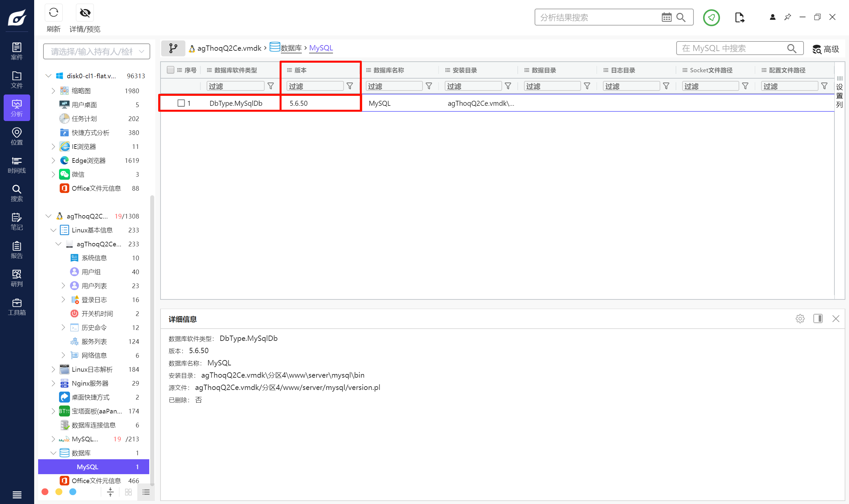Image resolution: width=849 pixels, height=504 pixels.
Task: Click the filter funnel for 数据库软件类型 column
Action: (x=271, y=86)
